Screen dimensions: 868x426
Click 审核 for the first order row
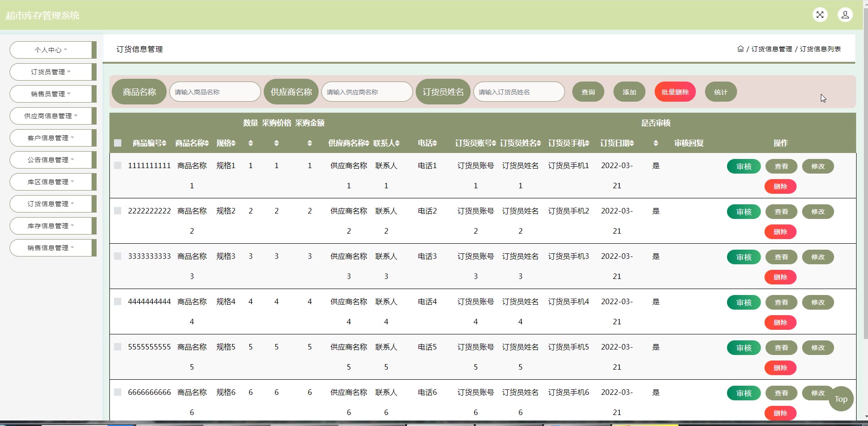[x=743, y=166]
